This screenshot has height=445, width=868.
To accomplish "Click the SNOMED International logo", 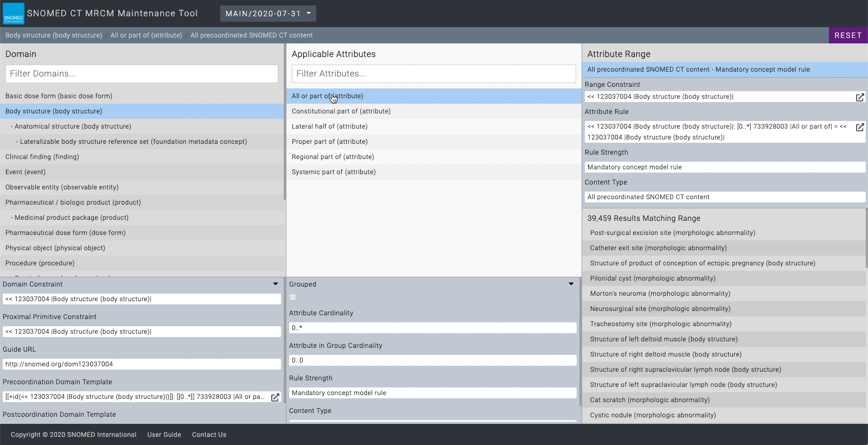I will [x=14, y=14].
